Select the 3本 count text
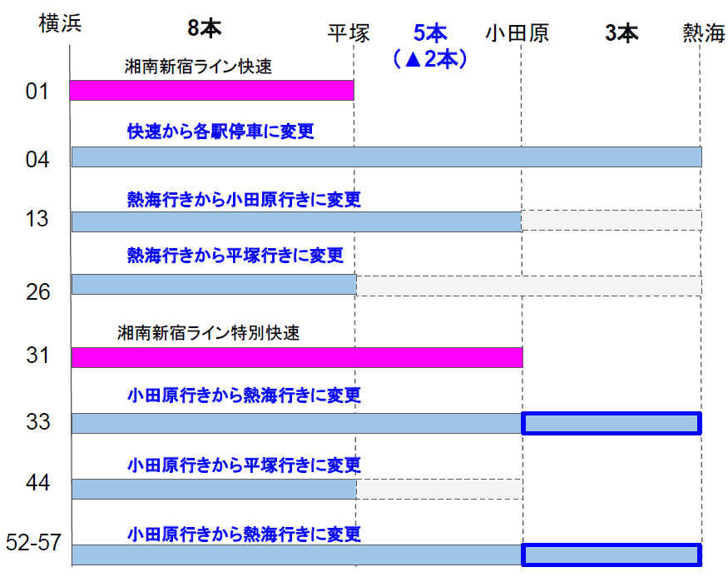This screenshot has width=728, height=577. pos(622,33)
